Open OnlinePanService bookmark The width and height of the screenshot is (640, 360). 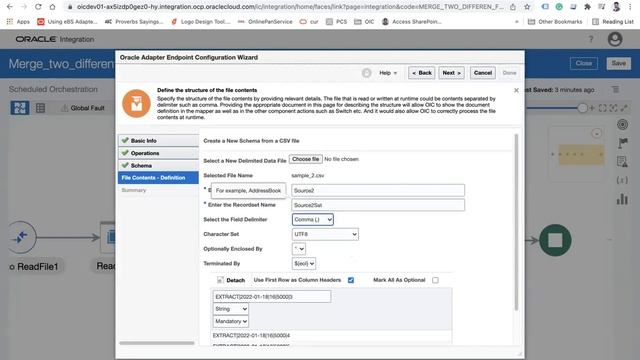265,22
